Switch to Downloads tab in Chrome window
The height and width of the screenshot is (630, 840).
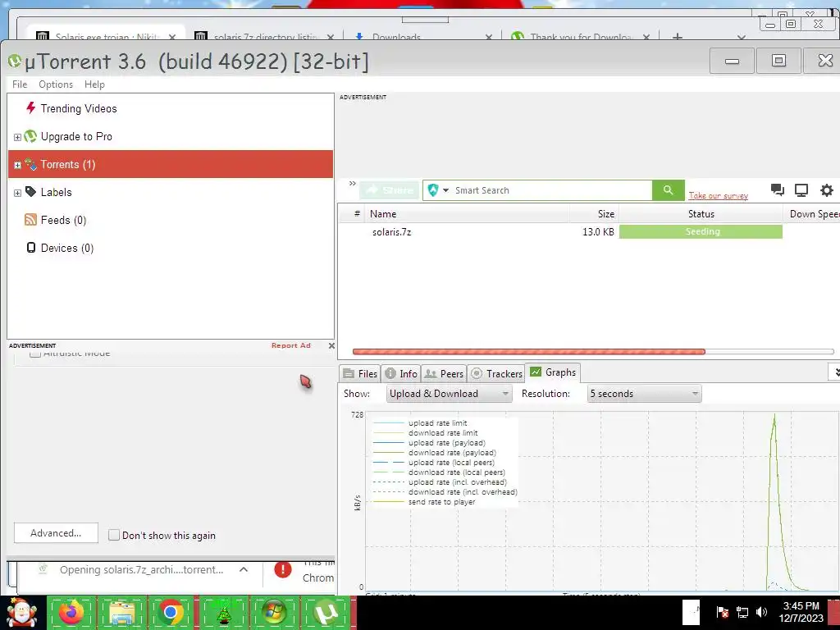tap(423, 36)
